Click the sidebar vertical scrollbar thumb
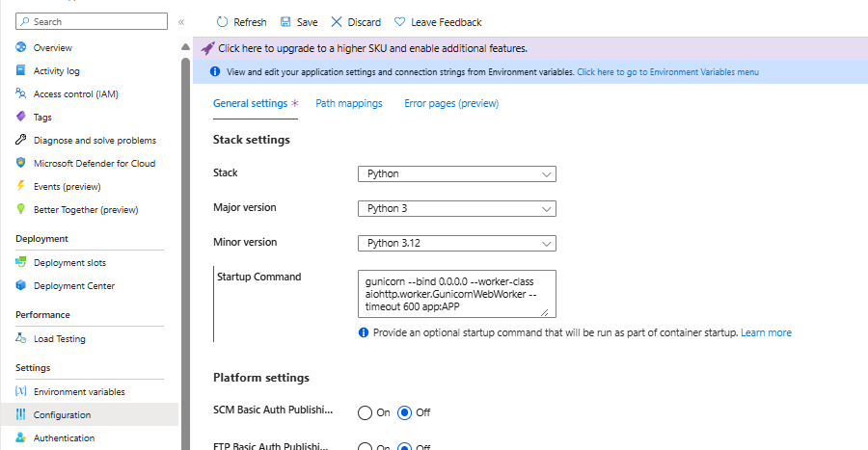 pos(185,253)
